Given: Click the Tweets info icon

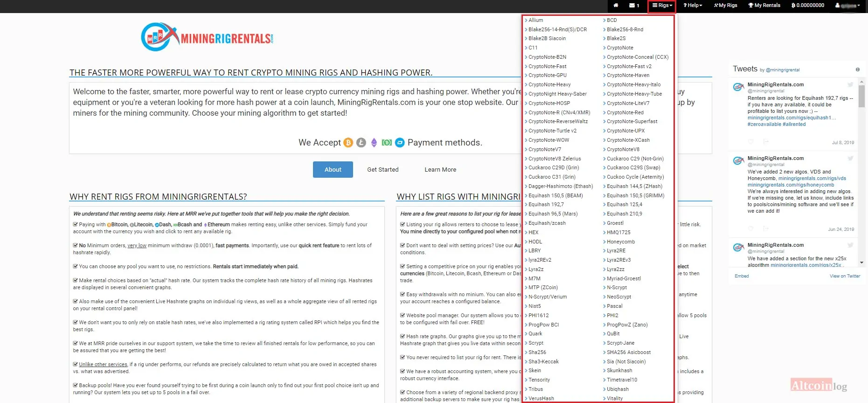Looking at the screenshot, I should (x=857, y=69).
